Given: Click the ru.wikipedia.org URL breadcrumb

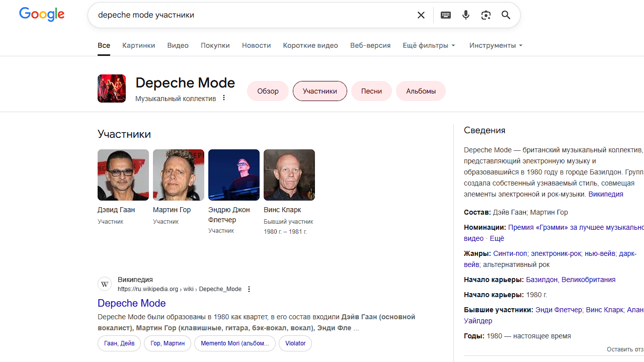Looking at the screenshot, I should [180, 289].
